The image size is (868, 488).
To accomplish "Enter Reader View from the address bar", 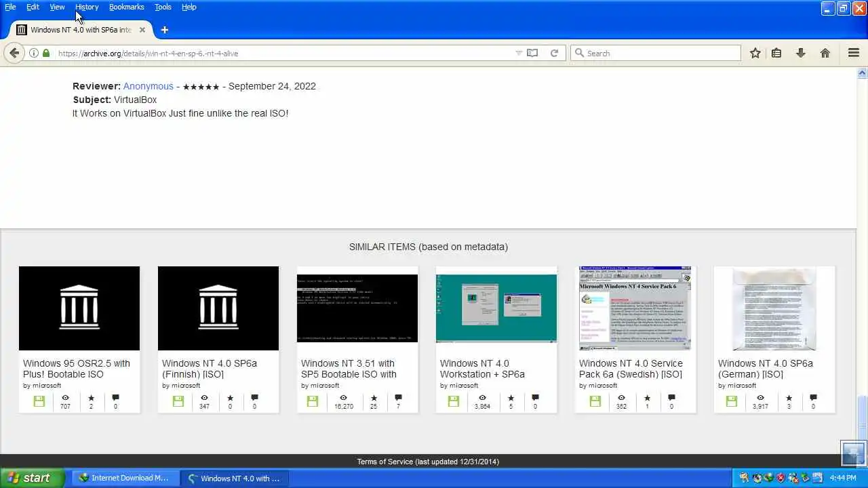I will [x=533, y=53].
